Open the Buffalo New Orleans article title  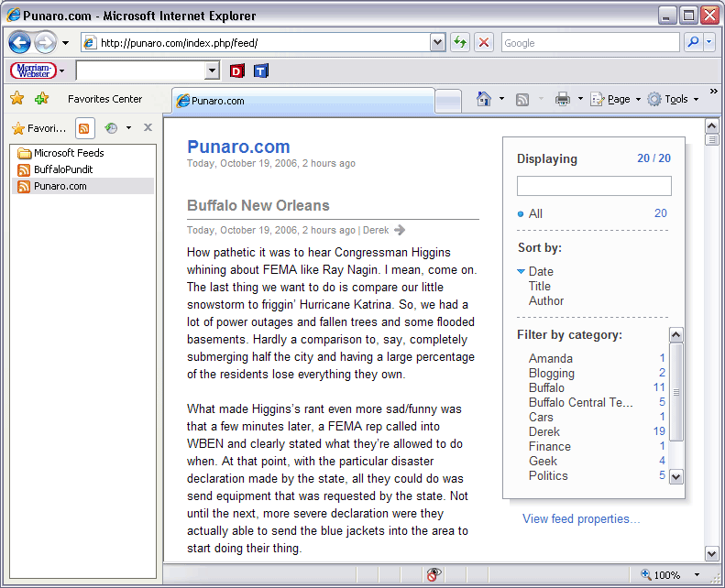click(x=258, y=205)
